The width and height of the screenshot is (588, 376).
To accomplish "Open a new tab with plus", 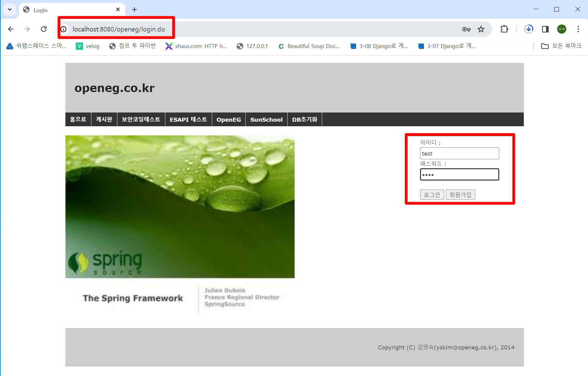I will [134, 9].
